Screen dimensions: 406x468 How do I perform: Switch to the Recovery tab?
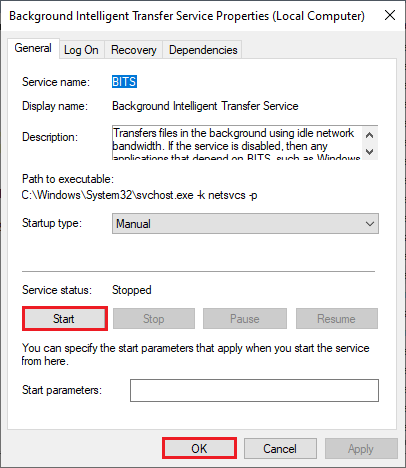point(134,50)
